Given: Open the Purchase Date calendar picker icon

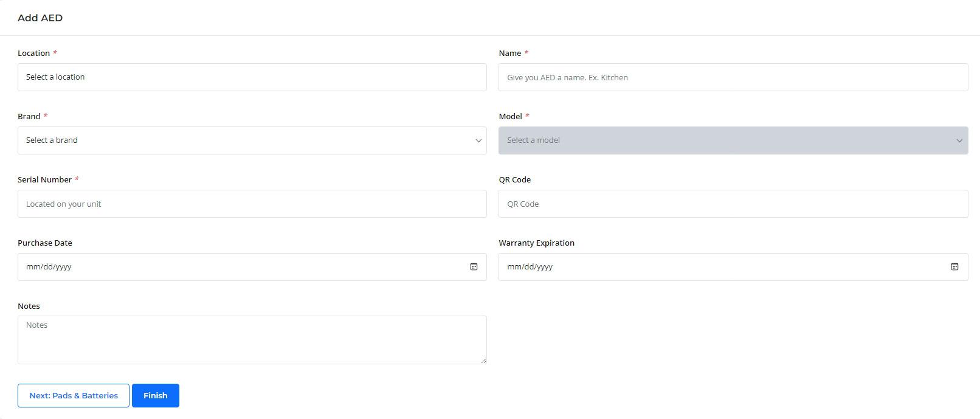Looking at the screenshot, I should (x=474, y=267).
